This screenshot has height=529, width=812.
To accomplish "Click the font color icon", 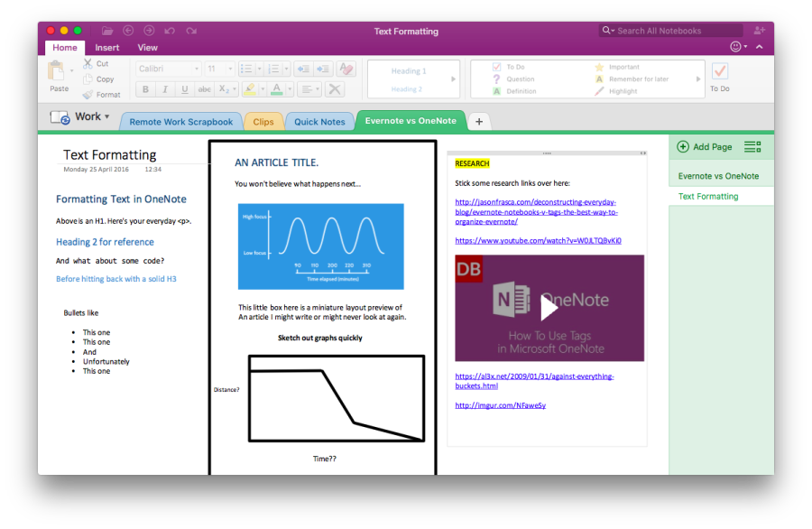I will pyautogui.click(x=277, y=89).
